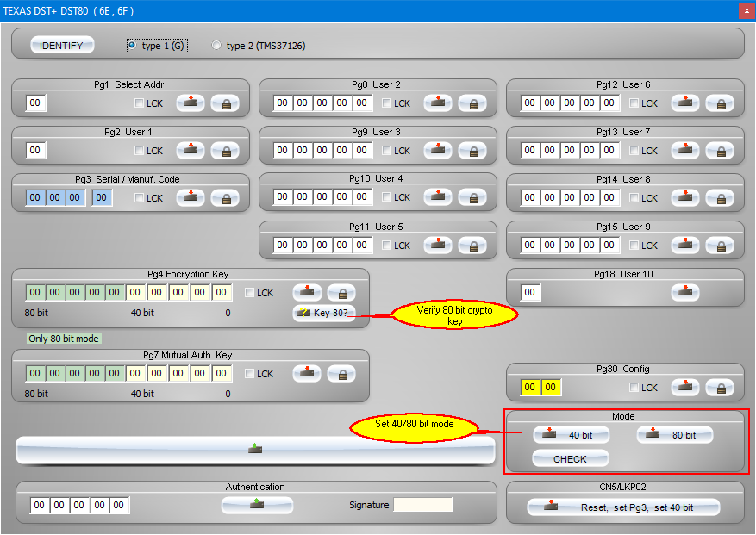The height and width of the screenshot is (535, 756).
Task: Lock Pg13 User 7 padlock icon
Action: tap(721, 151)
